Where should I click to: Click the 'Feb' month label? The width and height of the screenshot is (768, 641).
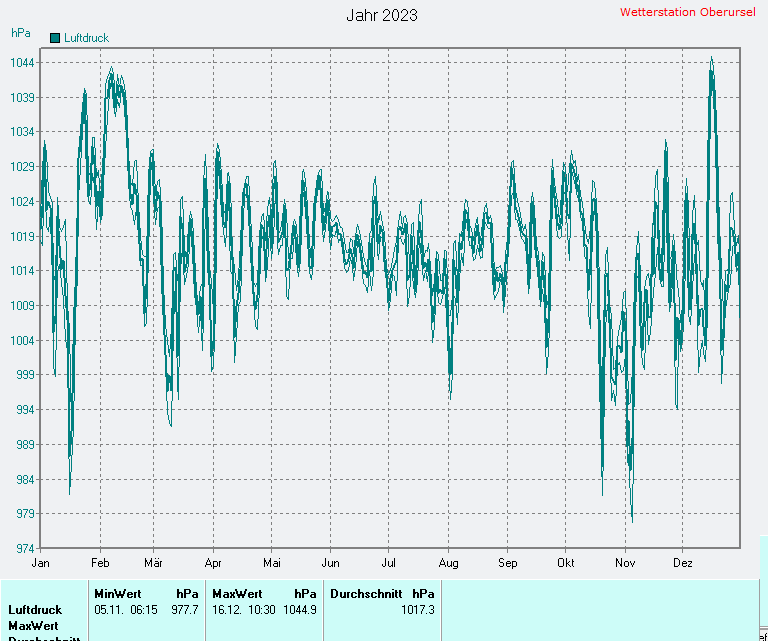[x=100, y=563]
